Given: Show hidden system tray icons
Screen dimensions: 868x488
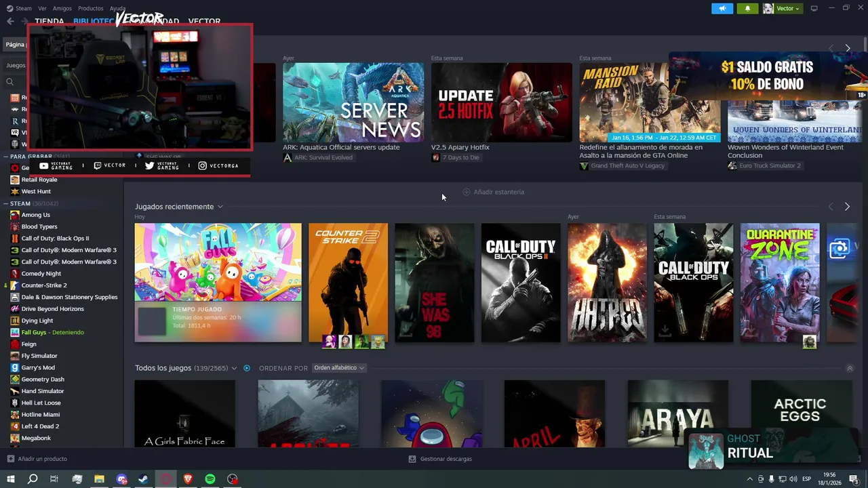Looking at the screenshot, I should pos(749,479).
